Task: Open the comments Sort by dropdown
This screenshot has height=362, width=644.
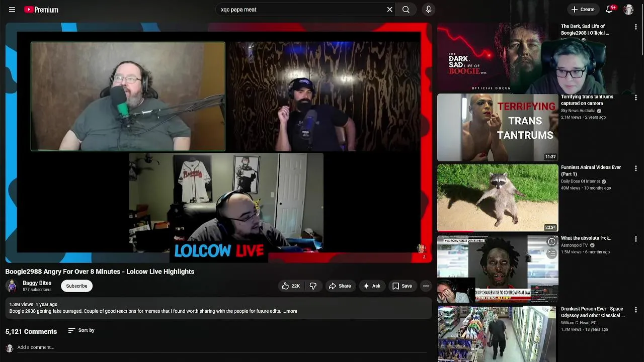Action: click(81, 330)
